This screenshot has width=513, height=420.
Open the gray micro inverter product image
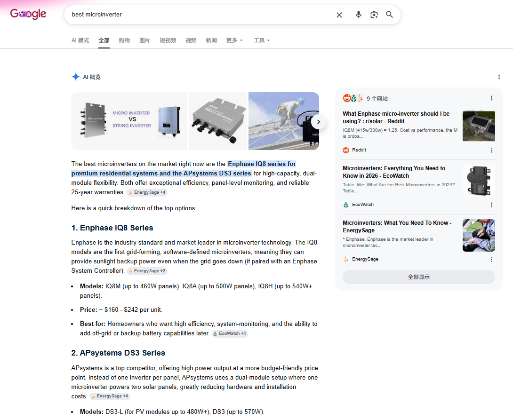coord(218,121)
